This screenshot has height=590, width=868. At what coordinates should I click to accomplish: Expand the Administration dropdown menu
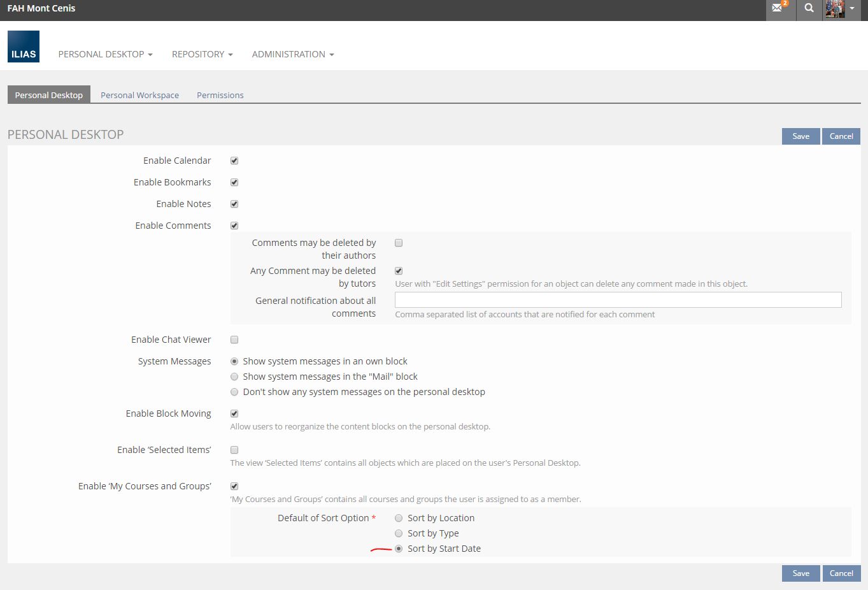[292, 54]
